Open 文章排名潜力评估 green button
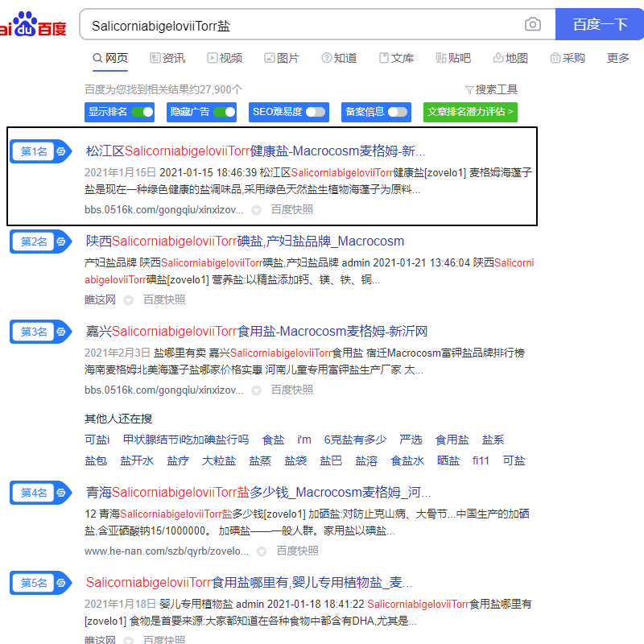Viewport: 644px width, 644px height. coord(470,112)
